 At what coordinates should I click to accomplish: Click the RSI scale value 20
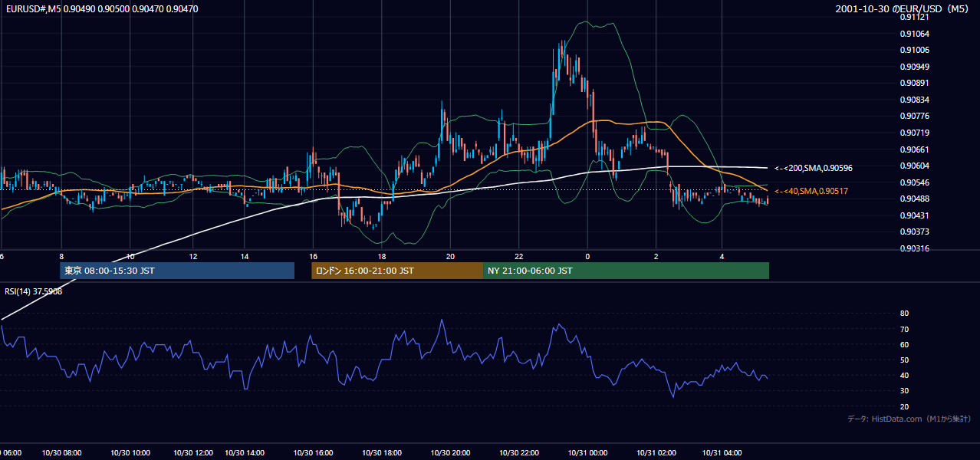[904, 406]
